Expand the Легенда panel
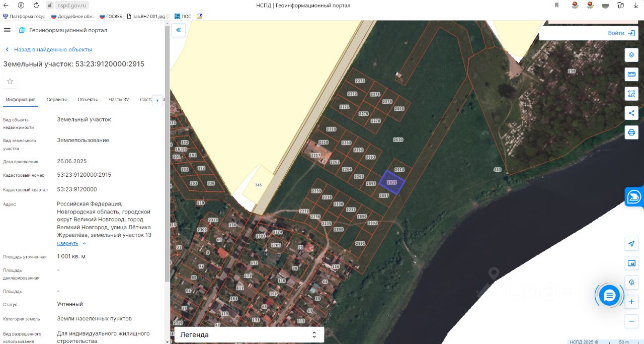 coord(249,334)
